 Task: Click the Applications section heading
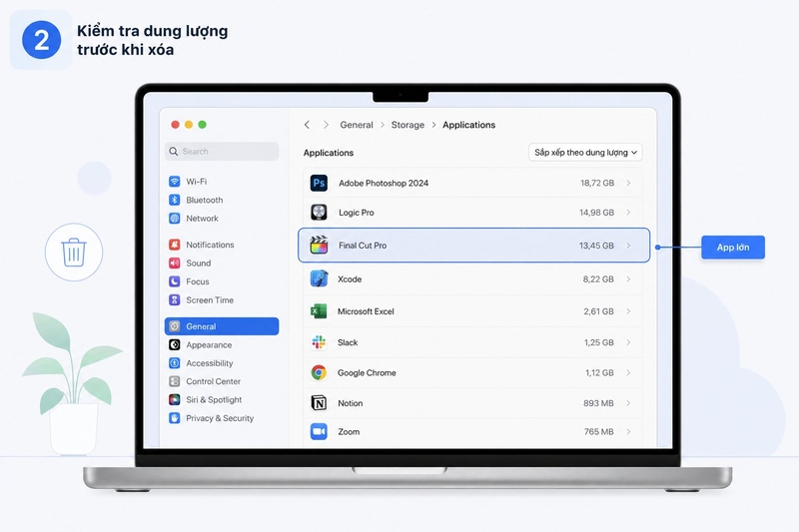click(x=329, y=153)
